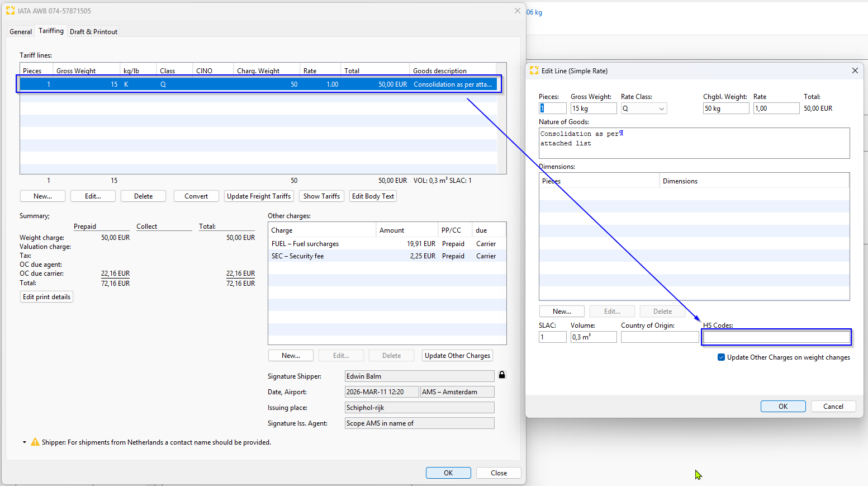Click the Update Freight Tariffs button
This screenshot has width=868, height=486.
tap(259, 196)
